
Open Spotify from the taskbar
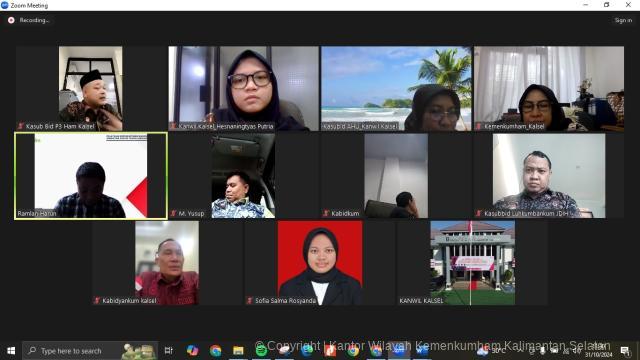pyautogui.click(x=261, y=351)
